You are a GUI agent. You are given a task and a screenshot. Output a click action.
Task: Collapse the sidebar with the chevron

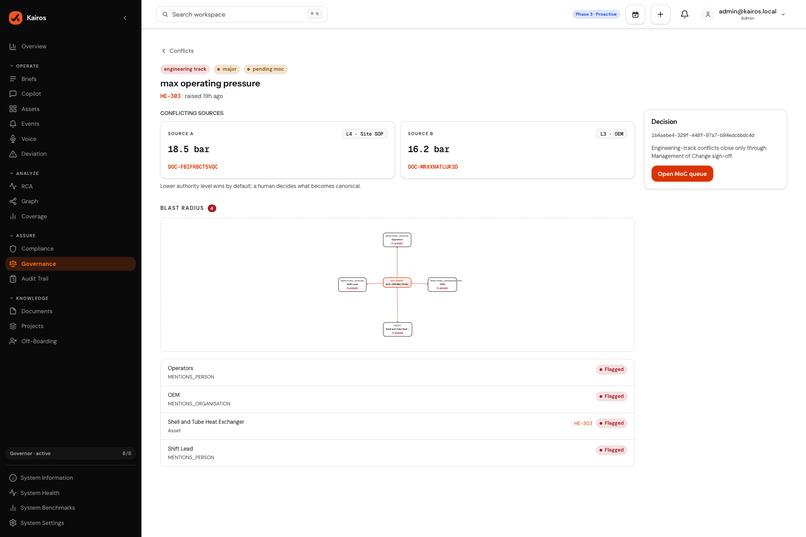(x=125, y=18)
